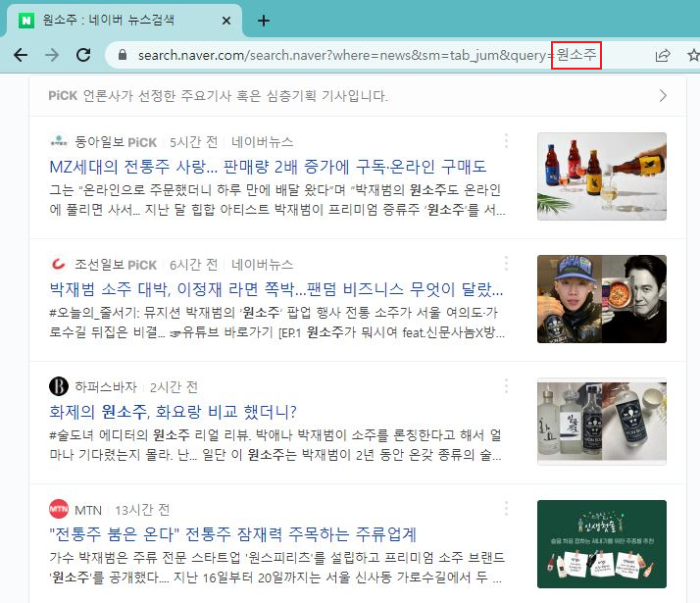The height and width of the screenshot is (603, 700).
Task: Open 네이버뉴스 link for 동아일보 article
Action: [x=262, y=142]
